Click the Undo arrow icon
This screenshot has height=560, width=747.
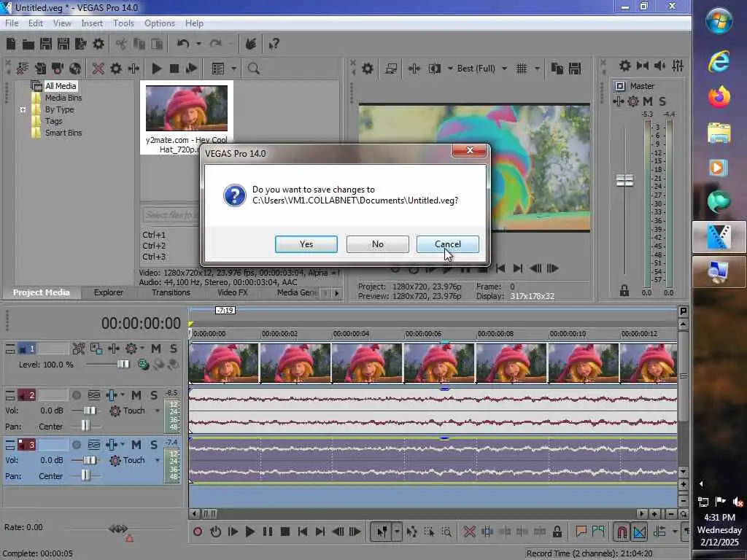click(183, 44)
